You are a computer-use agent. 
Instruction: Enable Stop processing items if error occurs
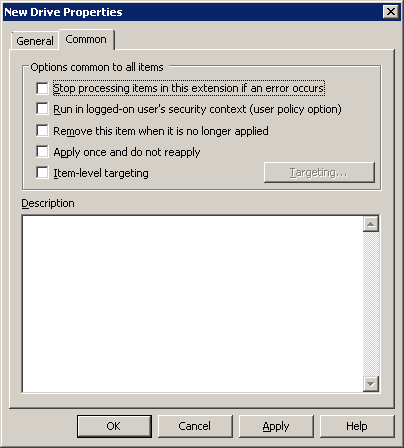click(x=42, y=88)
